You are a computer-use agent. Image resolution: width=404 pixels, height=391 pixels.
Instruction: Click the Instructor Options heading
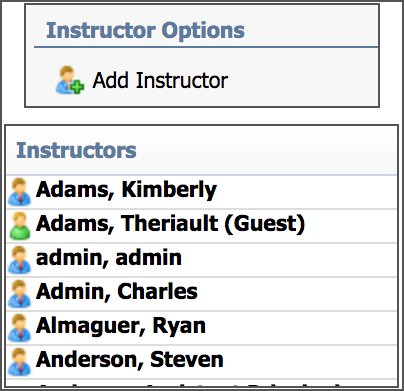145,30
